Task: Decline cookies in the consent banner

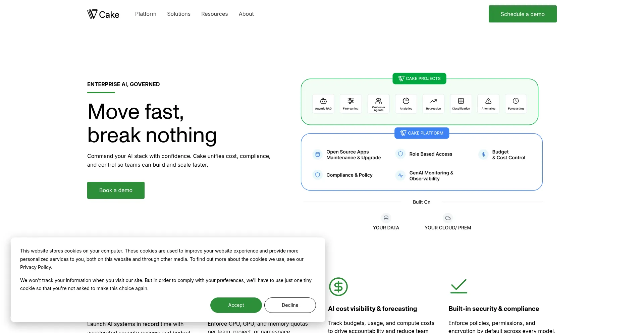Action: [290, 305]
